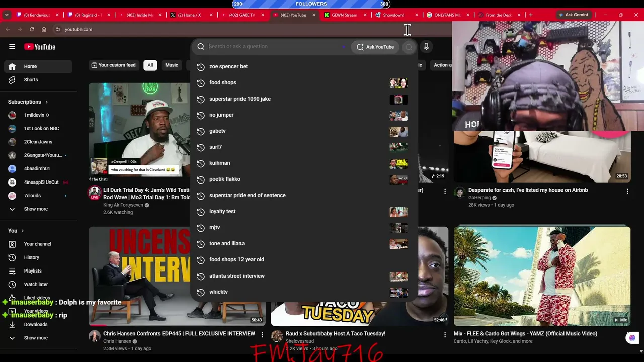This screenshot has width=644, height=362.
Task: Open Watch later in the sidebar
Action: (38, 284)
